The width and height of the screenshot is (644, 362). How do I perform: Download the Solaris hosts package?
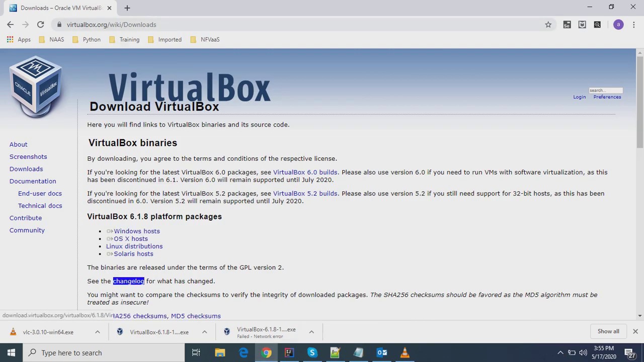(x=133, y=254)
